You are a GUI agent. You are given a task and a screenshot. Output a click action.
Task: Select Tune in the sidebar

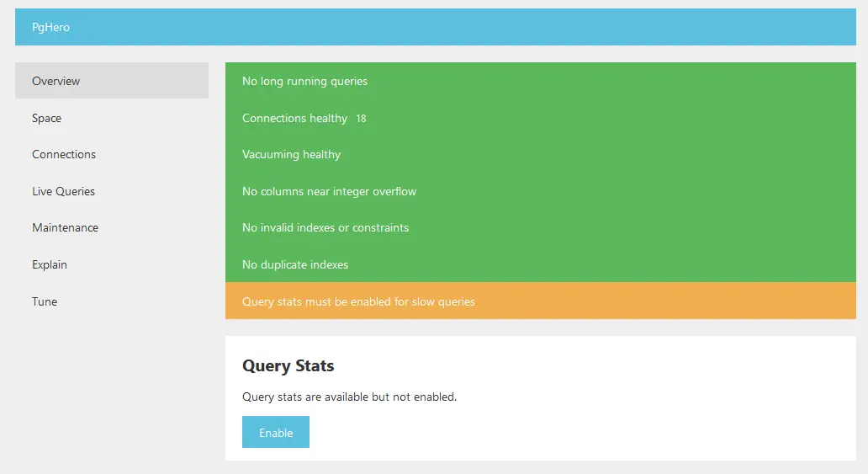(45, 301)
